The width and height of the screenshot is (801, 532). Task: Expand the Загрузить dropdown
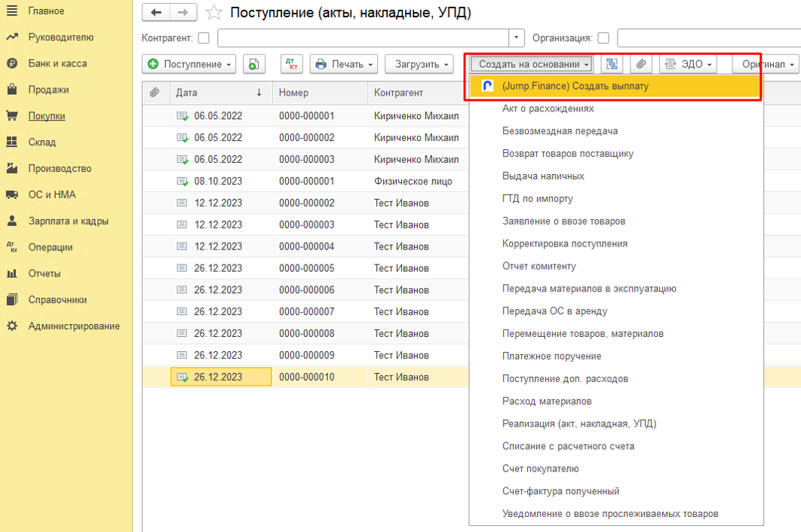[419, 65]
